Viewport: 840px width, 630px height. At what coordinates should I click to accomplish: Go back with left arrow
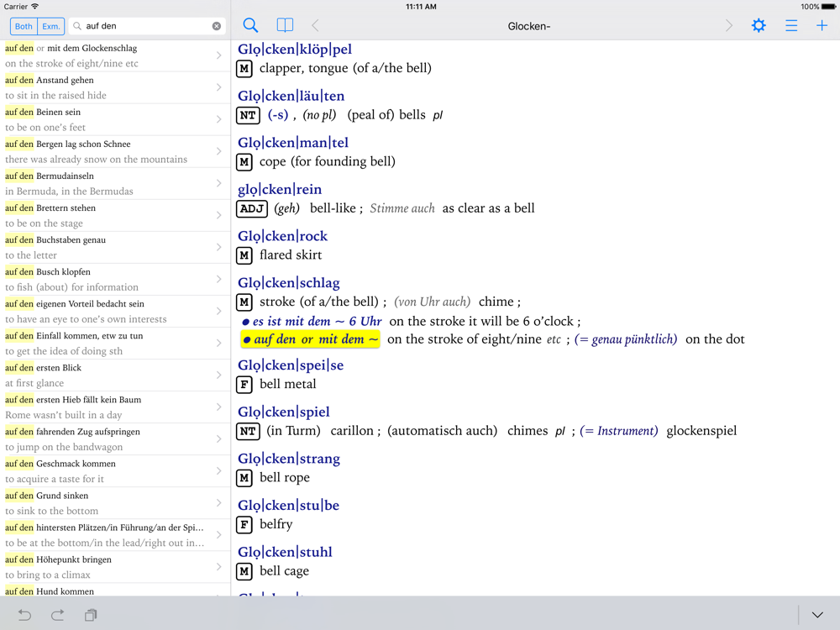315,25
